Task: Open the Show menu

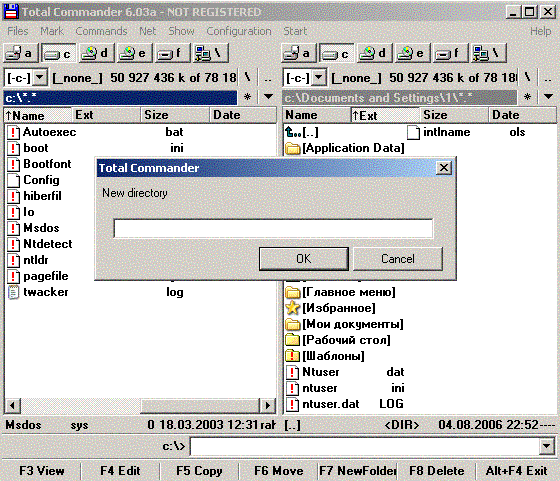Action: (181, 31)
